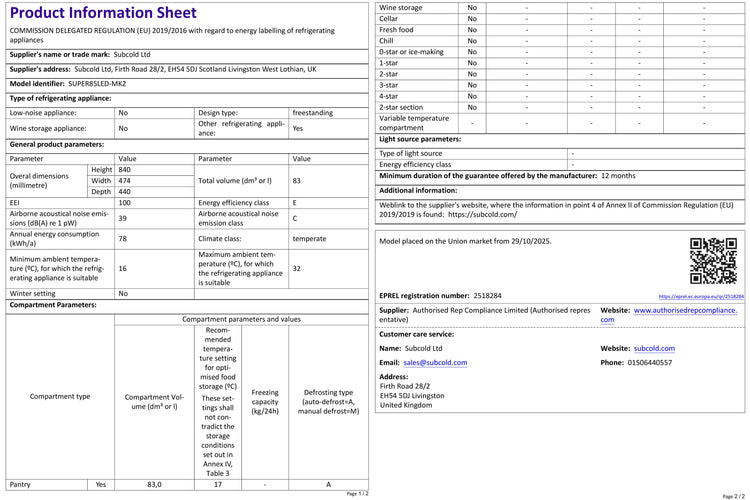Click the Airborne acoustical noise emission class label
The height and width of the screenshot is (500, 750).
point(238,219)
